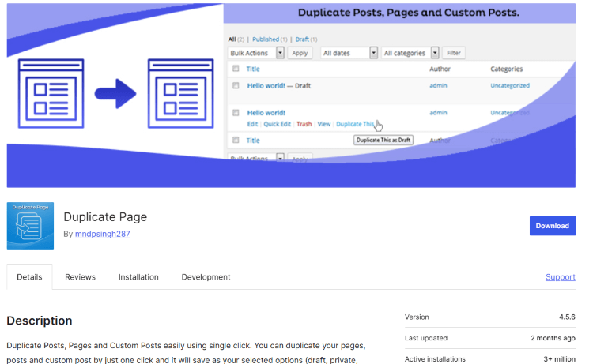Viewport: 593px width, 364px height.
Task: Click the Duplicate Page plugin icon
Action: click(30, 225)
